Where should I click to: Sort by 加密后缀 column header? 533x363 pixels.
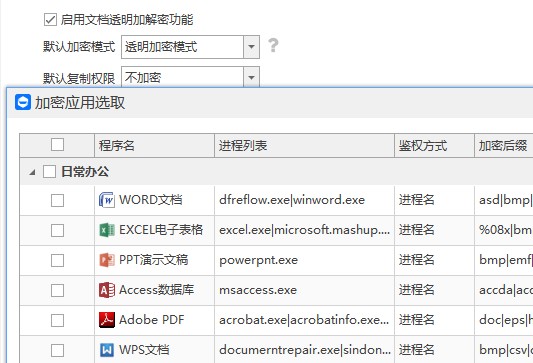pyautogui.click(x=504, y=145)
